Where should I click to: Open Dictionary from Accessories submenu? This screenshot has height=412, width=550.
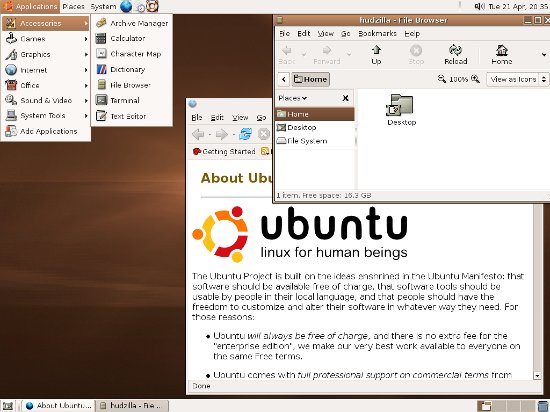132,69
